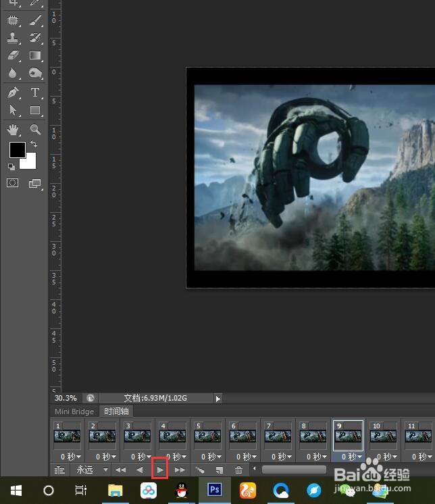
Task: Select animation frame 8 thumbnail
Action: click(x=313, y=436)
